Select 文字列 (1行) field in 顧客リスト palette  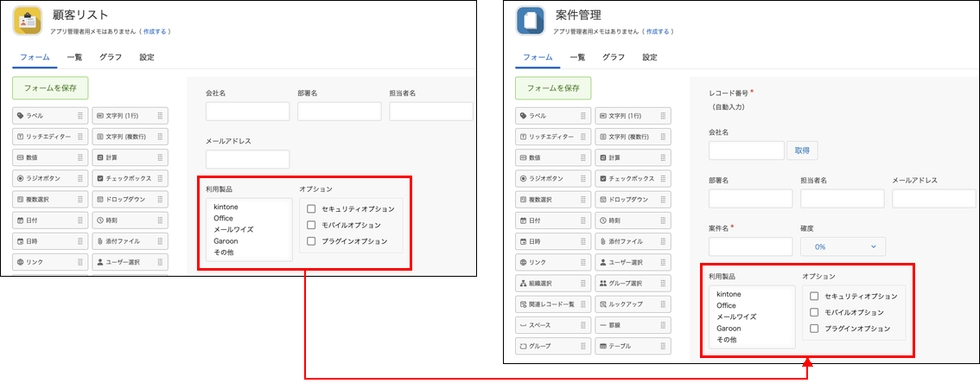(130, 116)
